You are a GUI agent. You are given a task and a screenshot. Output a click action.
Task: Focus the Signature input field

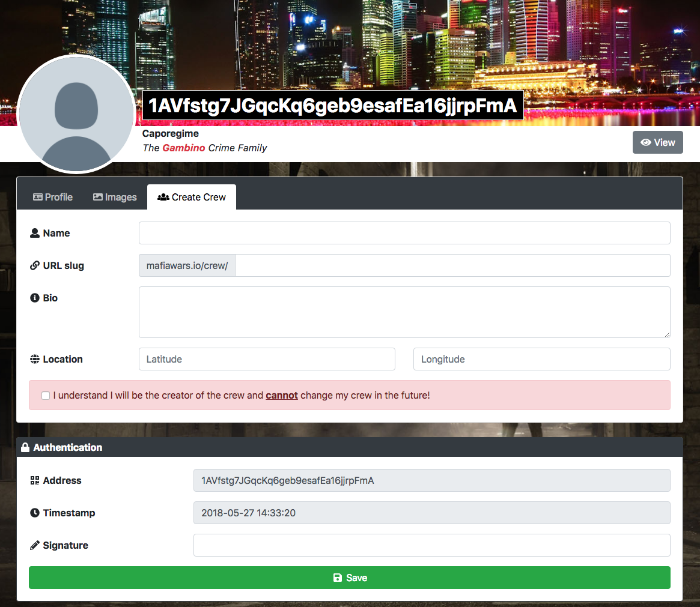[431, 545]
